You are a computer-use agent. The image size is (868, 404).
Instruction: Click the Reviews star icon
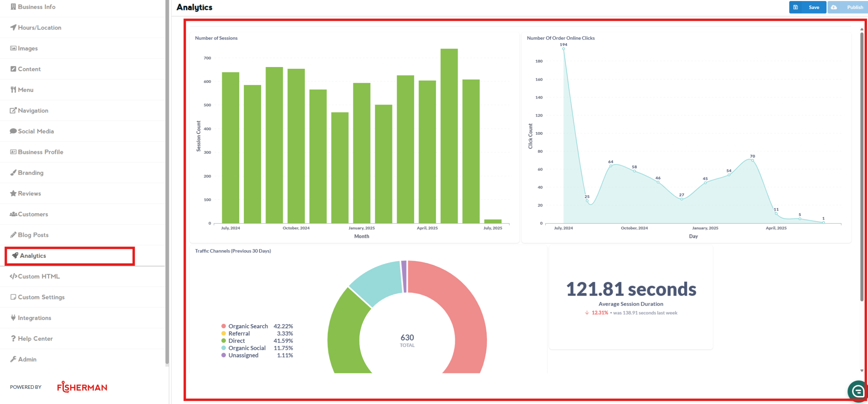(x=13, y=193)
